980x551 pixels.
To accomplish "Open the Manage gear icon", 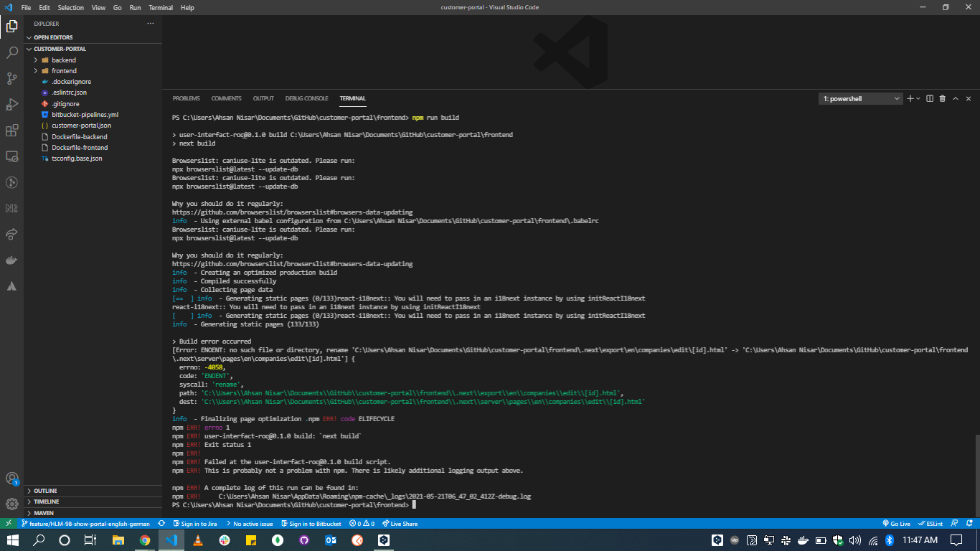I will [11, 504].
